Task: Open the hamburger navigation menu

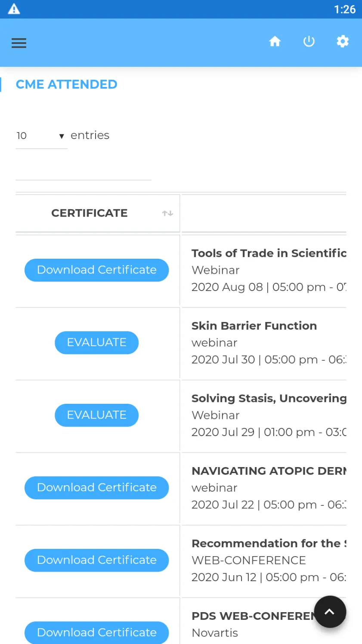Action: (19, 43)
